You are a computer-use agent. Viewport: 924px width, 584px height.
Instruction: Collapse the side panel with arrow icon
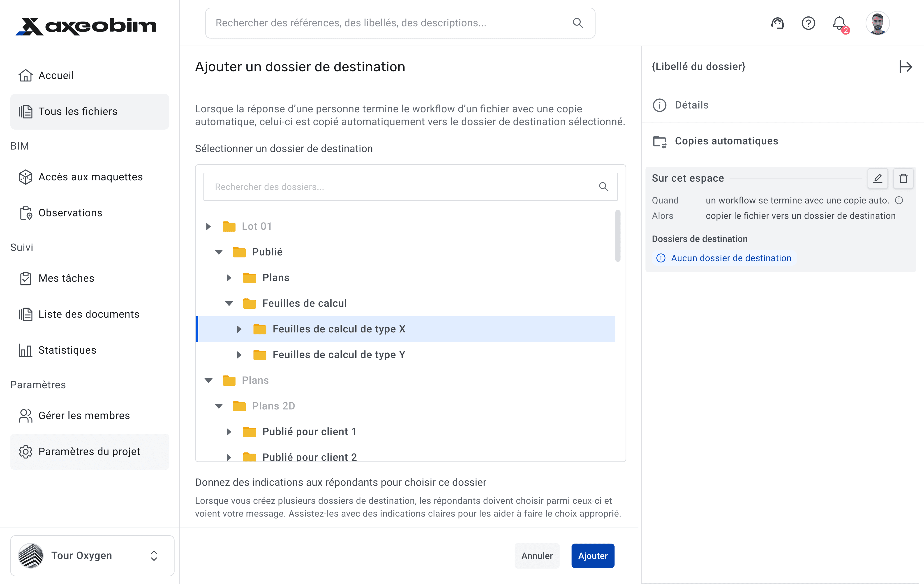[905, 67]
